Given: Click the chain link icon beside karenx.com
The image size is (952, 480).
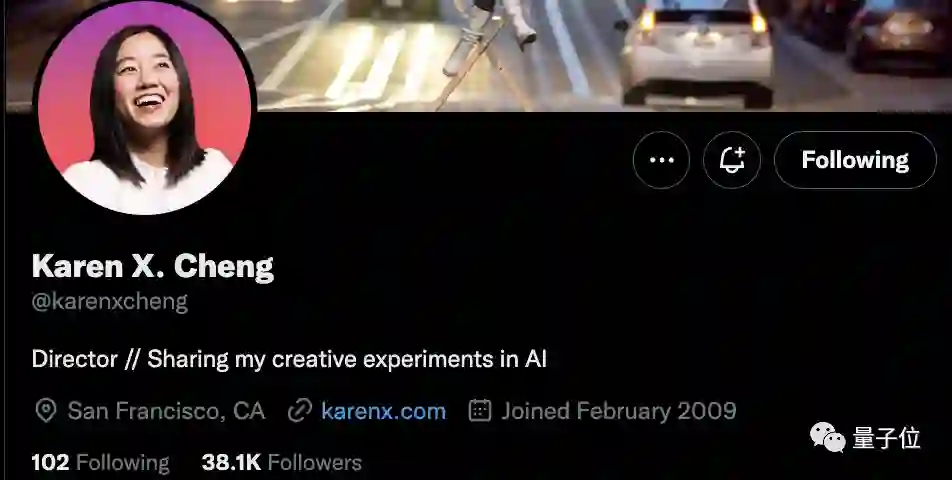Looking at the screenshot, I should point(299,411).
